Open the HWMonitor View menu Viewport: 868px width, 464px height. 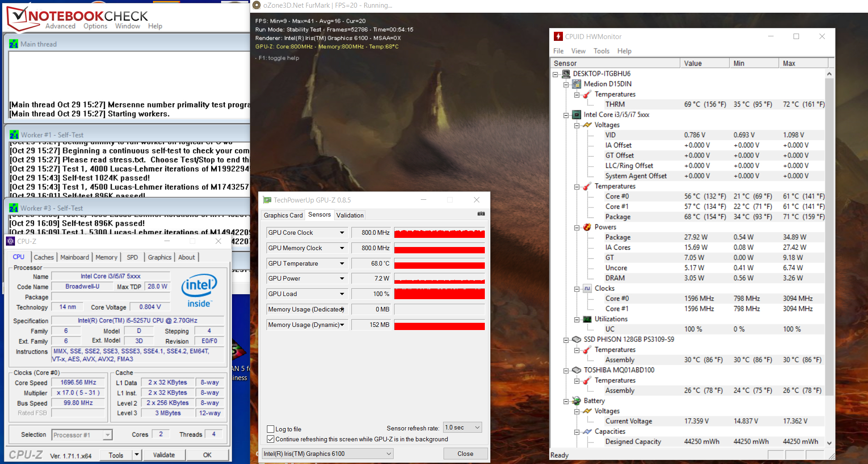[x=578, y=51]
